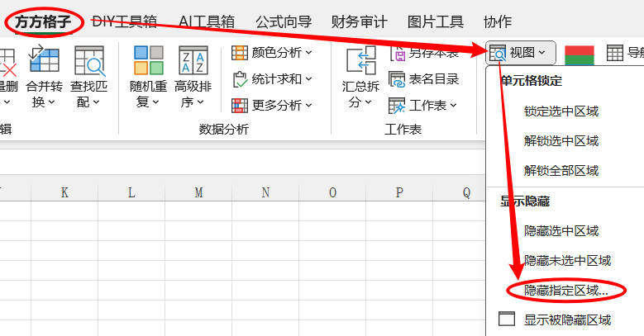Image resolution: width=644 pixels, height=336 pixels.
Task: Click the 合并转换 icon
Action: click(x=43, y=60)
